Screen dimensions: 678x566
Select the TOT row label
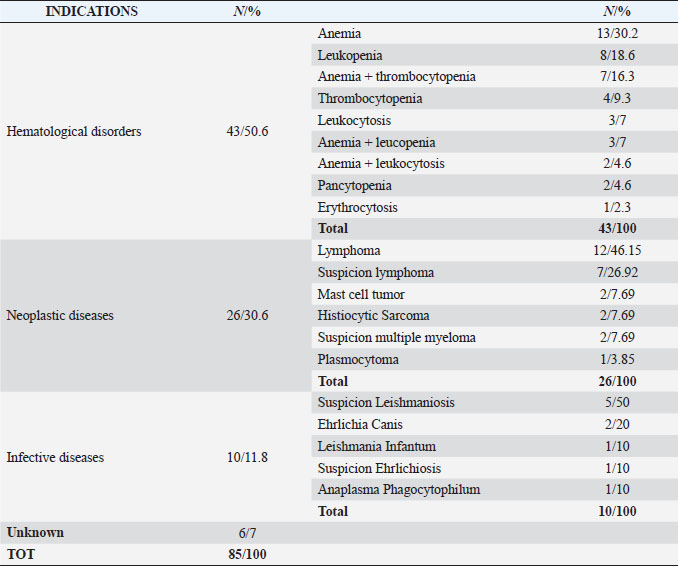pos(20,554)
